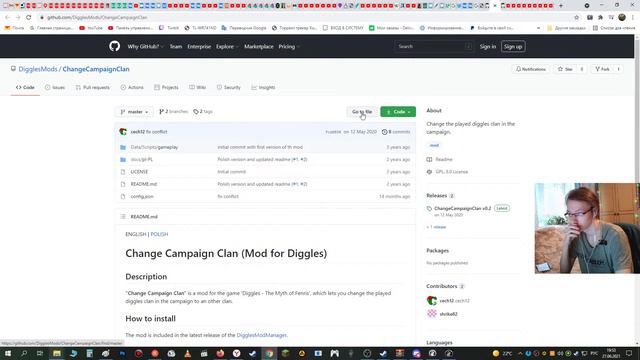This screenshot has height=360, width=640.
Task: Open the ChangeCampaignClan repository link
Action: point(96,69)
